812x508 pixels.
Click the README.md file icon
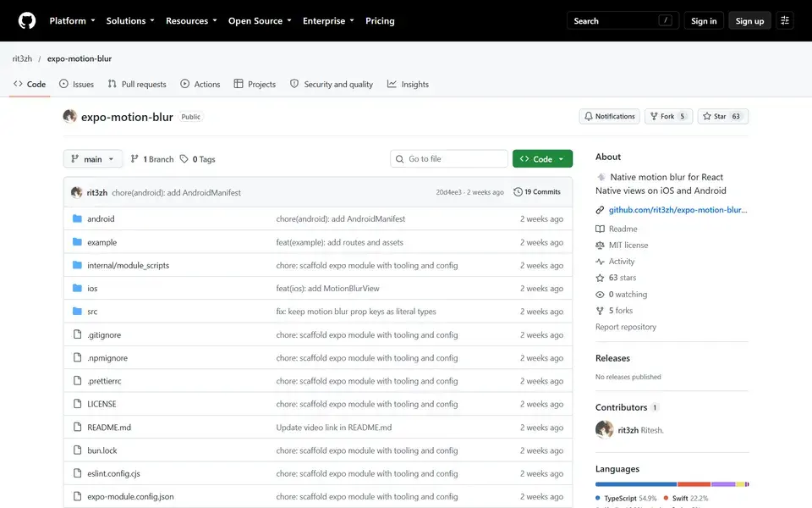(x=77, y=427)
